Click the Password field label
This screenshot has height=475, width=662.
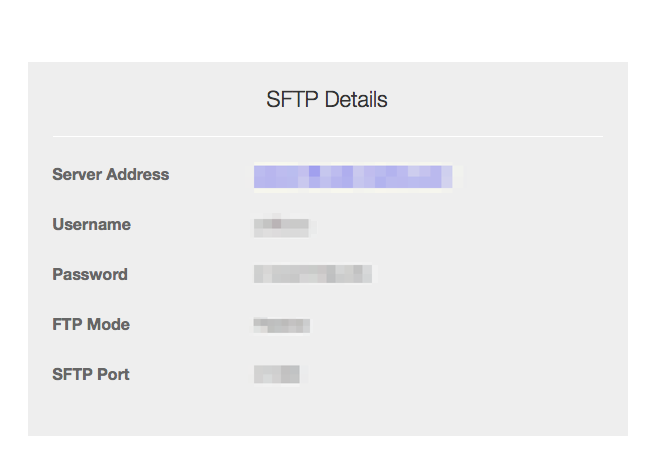coord(90,275)
